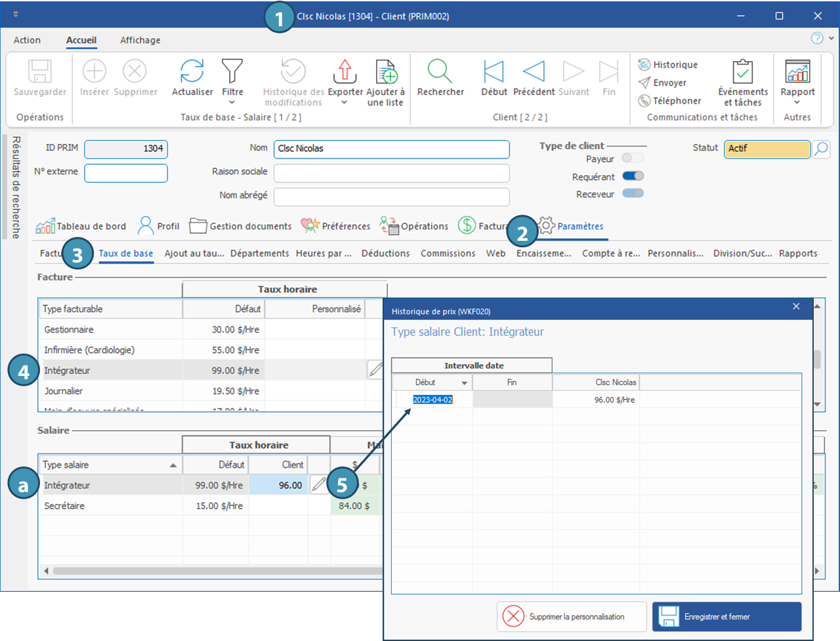Switch to the Affichage ribbon tab
This screenshot has height=641, width=840.
(140, 40)
